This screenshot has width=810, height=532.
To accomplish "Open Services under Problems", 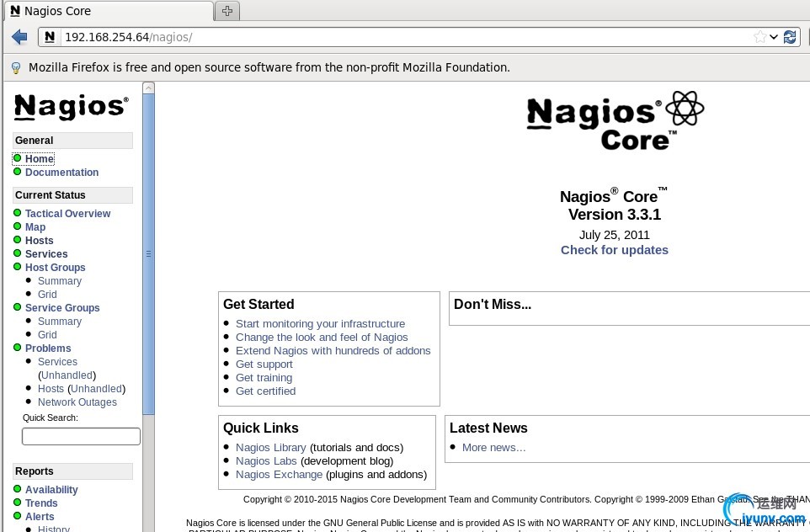I will click(57, 362).
